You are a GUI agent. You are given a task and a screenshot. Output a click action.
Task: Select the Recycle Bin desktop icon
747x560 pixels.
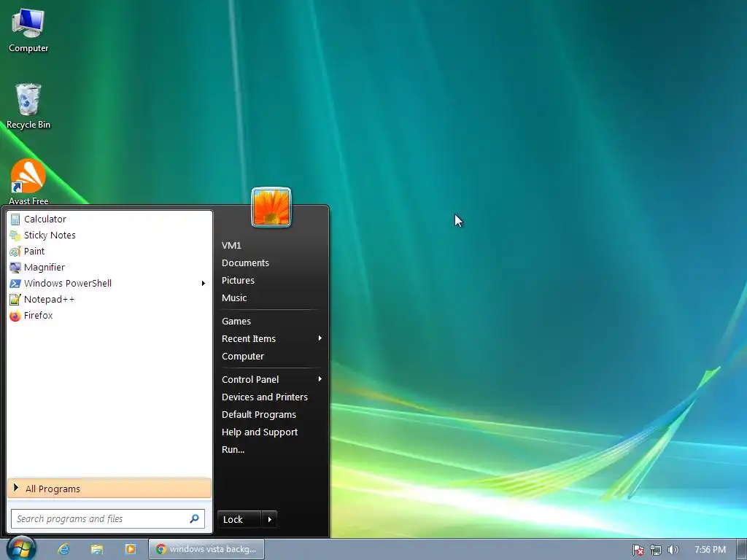(28, 106)
